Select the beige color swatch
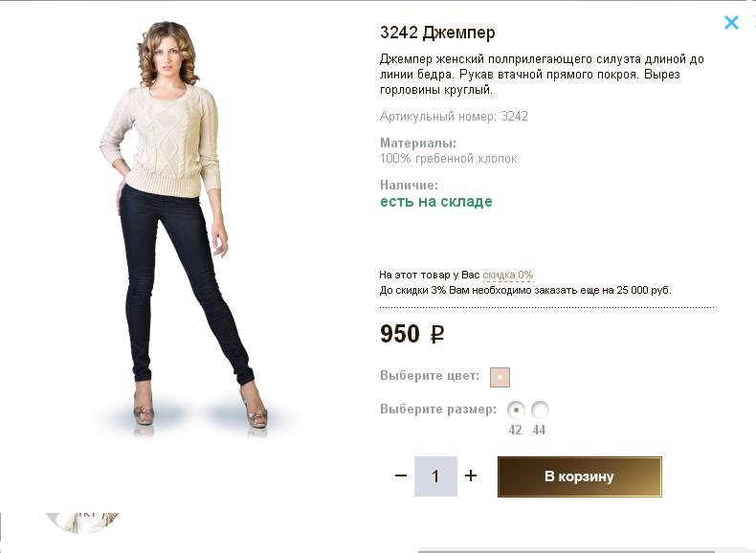The image size is (756, 553). point(500,377)
